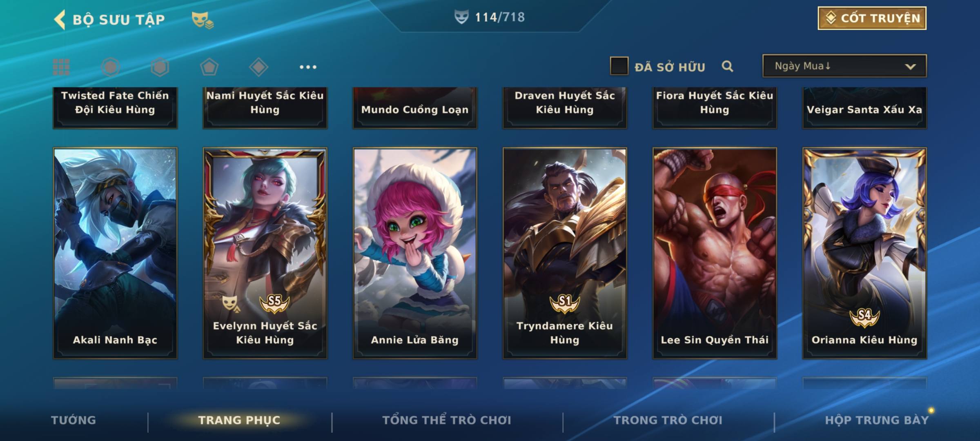Select the pentagon rarity filter icon
Viewport: 980px width, 441px height.
click(x=209, y=67)
